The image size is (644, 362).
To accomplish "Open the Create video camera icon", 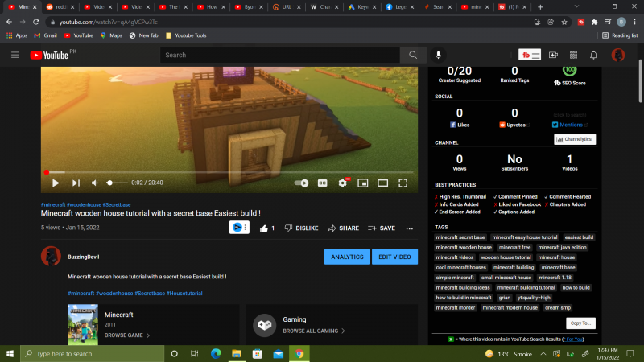I will (x=553, y=55).
